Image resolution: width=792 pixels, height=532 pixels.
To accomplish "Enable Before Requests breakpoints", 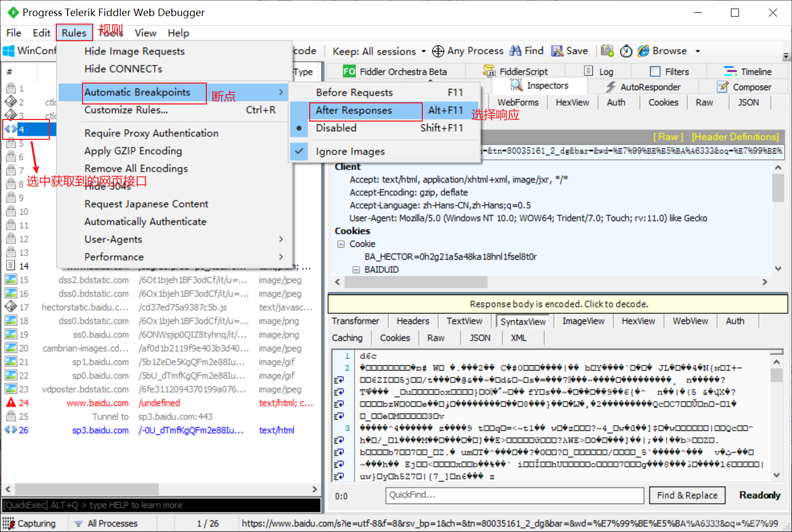I will pyautogui.click(x=385, y=93).
